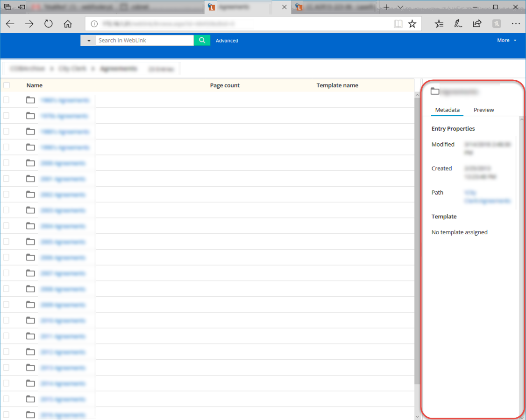The width and height of the screenshot is (526, 420).
Task: Add page to favorites star icon
Action: [412, 24]
